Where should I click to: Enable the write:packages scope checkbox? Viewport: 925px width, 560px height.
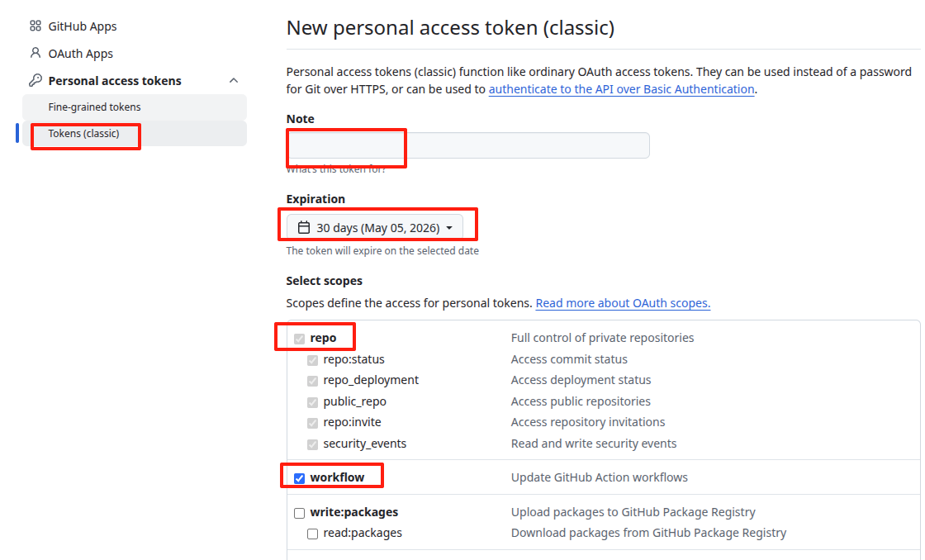pos(300,513)
